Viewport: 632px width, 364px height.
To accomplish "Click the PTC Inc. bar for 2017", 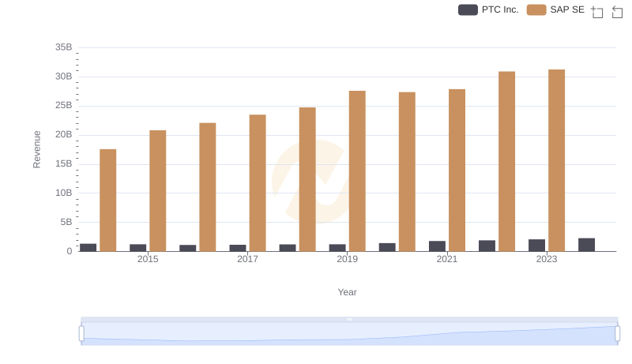I will point(238,248).
